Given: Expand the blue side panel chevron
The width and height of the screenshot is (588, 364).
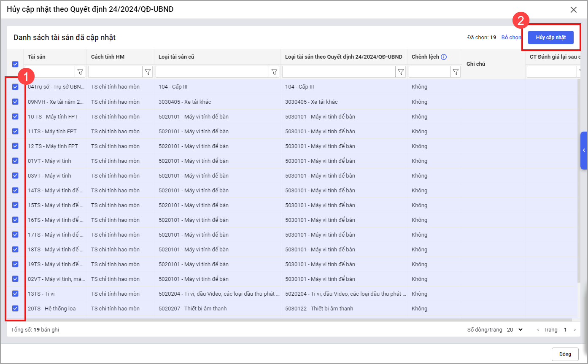Looking at the screenshot, I should pos(584,151).
